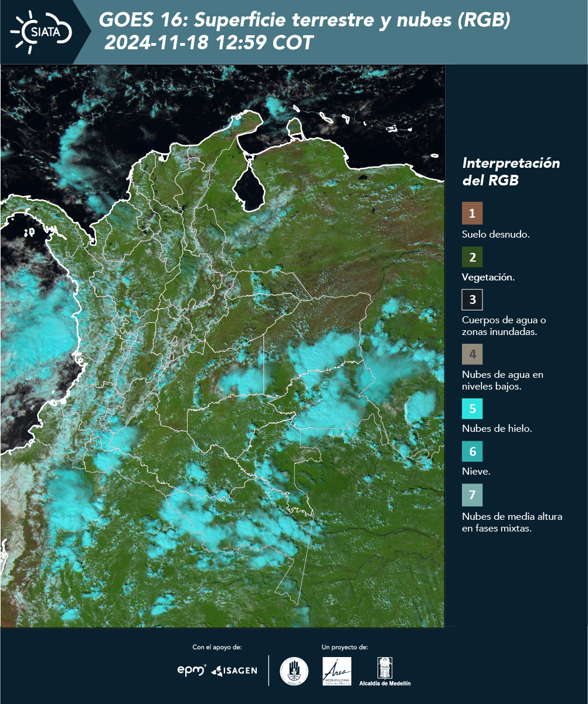Click Lake Maracaibo on the satellite map
The height and width of the screenshot is (704, 588).
[x=249, y=189]
